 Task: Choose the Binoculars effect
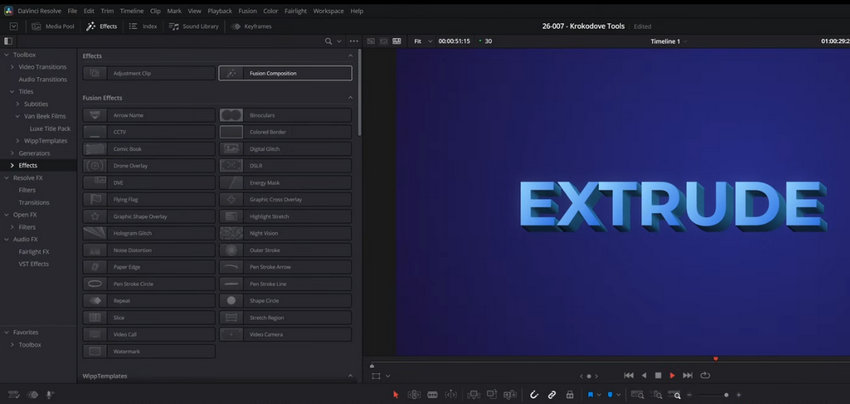point(285,116)
